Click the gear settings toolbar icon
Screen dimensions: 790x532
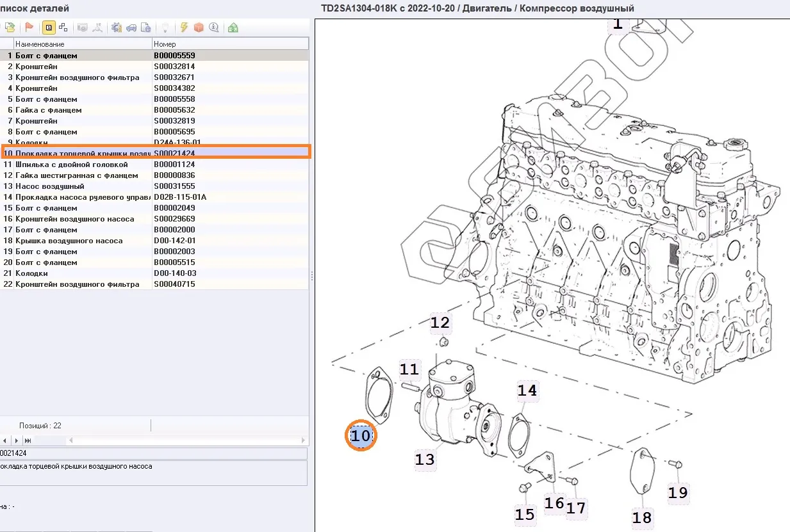(116, 28)
